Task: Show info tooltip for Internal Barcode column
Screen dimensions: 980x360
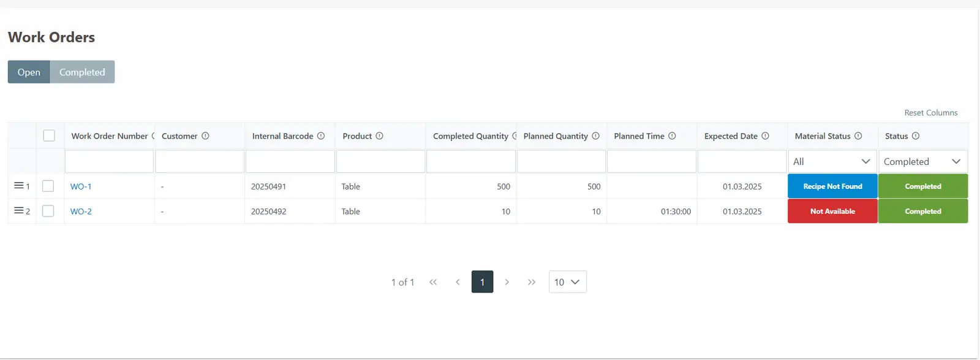Action: (x=321, y=136)
